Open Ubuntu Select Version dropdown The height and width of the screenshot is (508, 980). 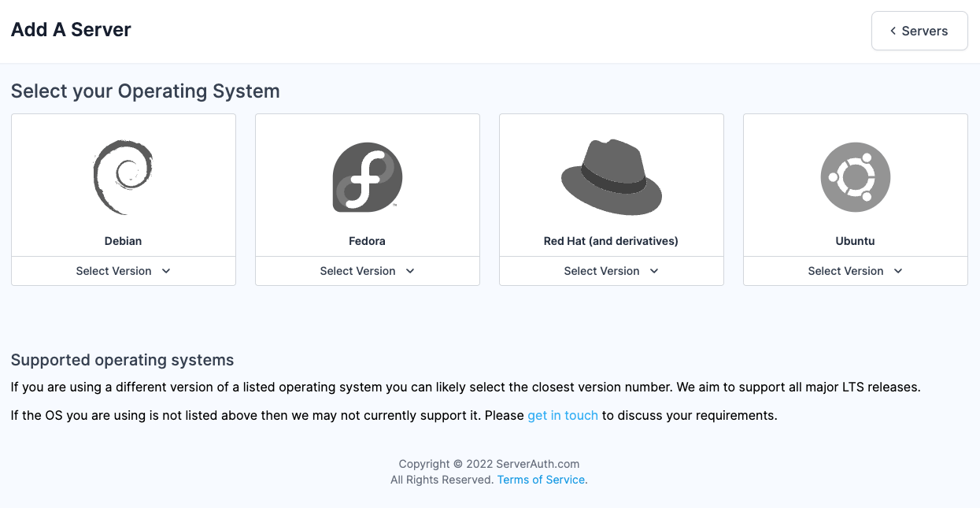[x=856, y=271]
